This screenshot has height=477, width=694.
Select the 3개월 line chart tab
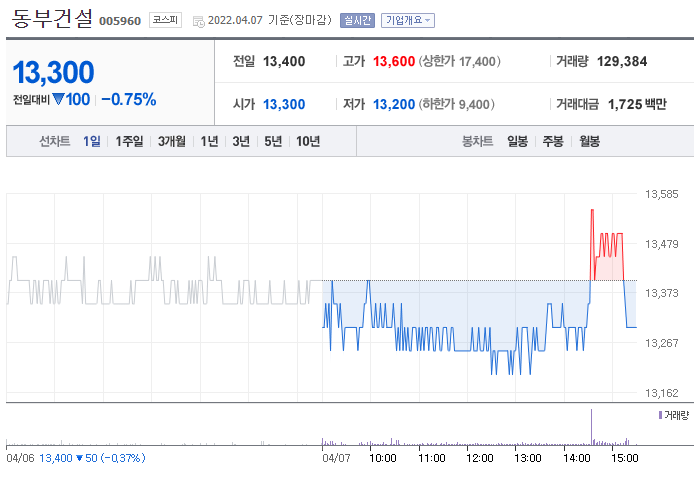coord(172,141)
